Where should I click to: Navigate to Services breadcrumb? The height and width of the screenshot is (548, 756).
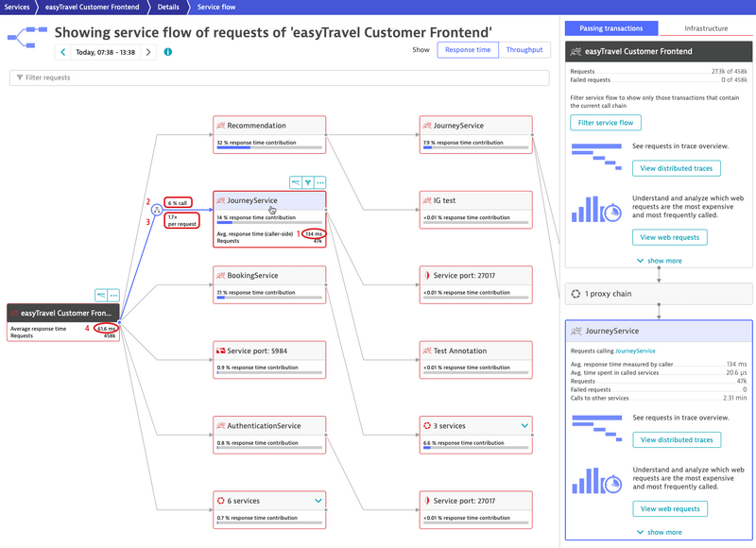click(16, 7)
